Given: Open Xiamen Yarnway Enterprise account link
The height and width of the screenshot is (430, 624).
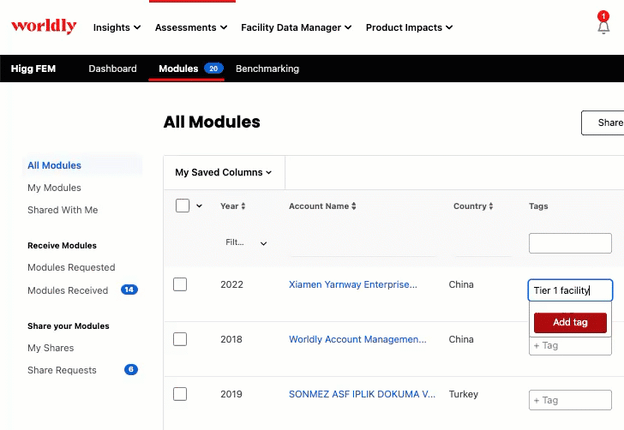Looking at the screenshot, I should pos(353,284).
